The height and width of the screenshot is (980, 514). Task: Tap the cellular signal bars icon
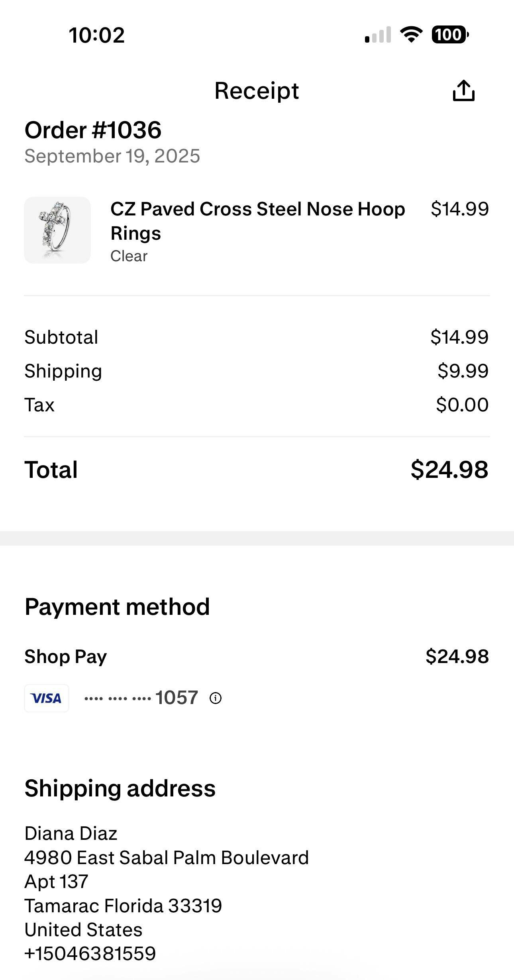[x=378, y=35]
